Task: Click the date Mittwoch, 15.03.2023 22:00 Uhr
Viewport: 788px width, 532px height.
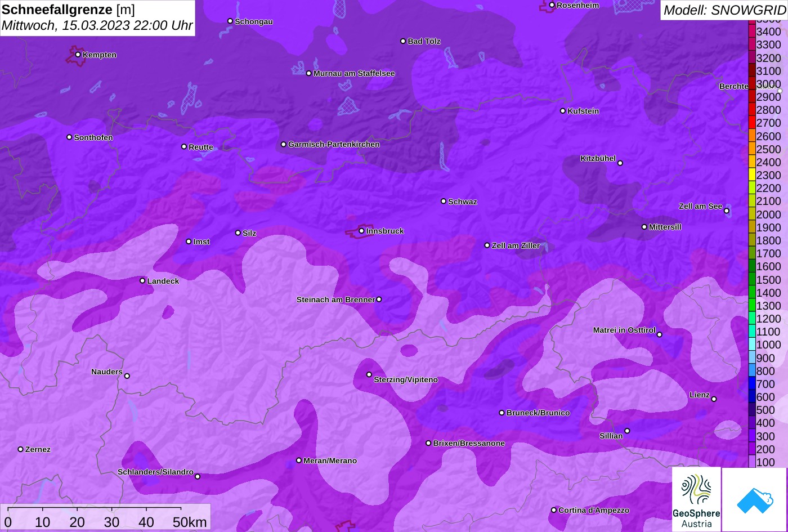Action: 97,26
